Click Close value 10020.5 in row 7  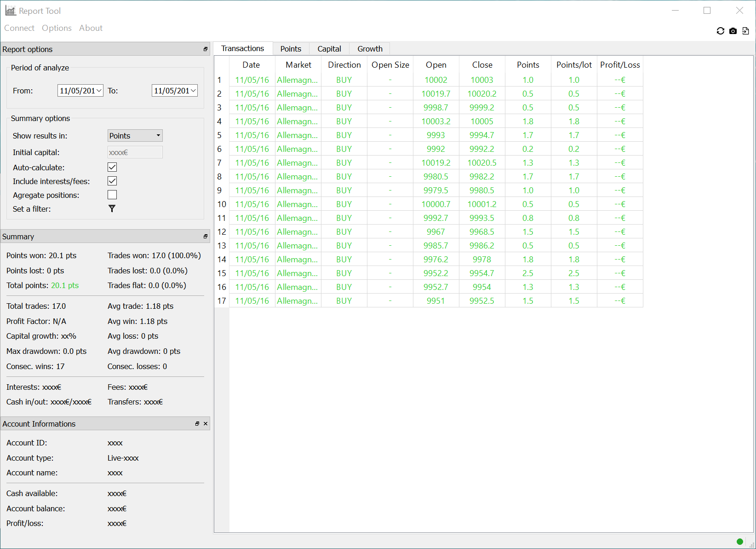482,163
